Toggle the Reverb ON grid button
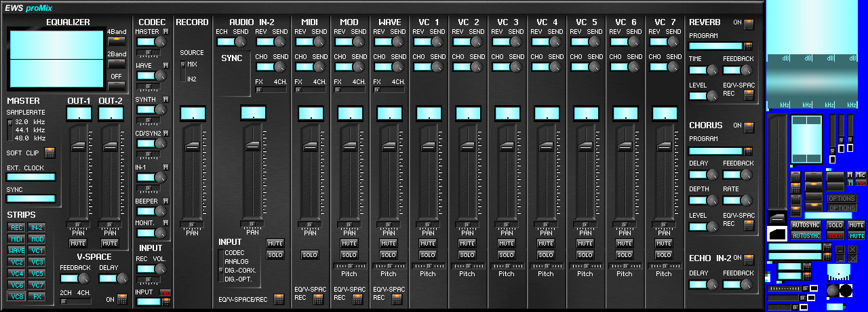Screen dimensions: 868x312 point(749,24)
